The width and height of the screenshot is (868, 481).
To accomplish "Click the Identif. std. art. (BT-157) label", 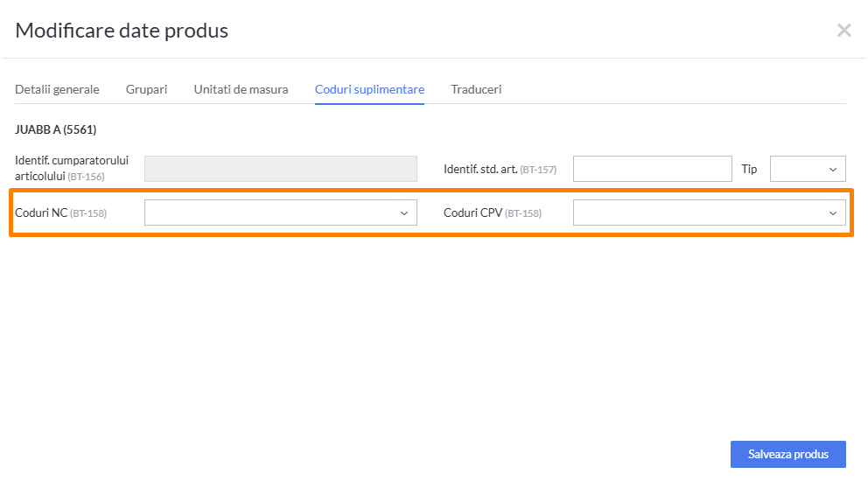I will coord(500,170).
